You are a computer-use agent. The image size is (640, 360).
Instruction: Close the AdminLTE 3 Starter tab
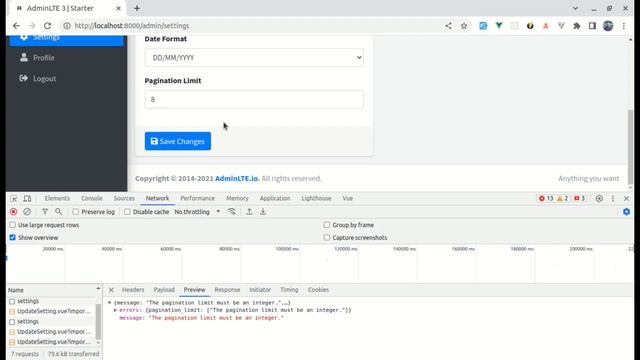coord(118,8)
